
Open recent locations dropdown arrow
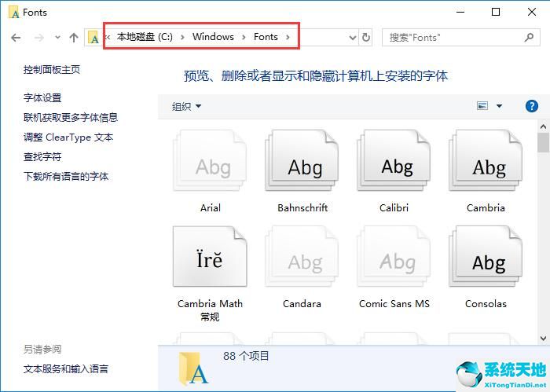57,37
